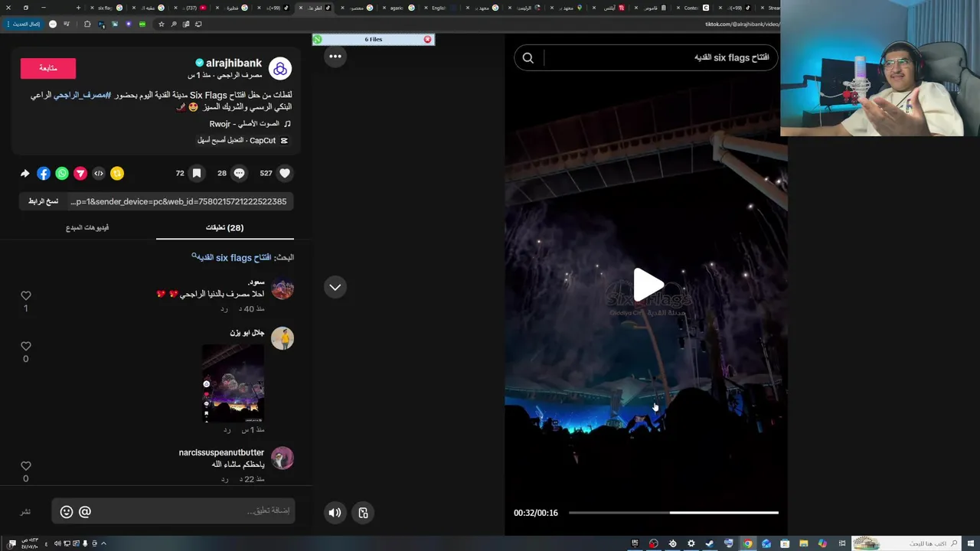Viewport: 980px width, 551px height.
Task: Expand hidden system tray icons chevron
Action: pyautogui.click(x=103, y=543)
